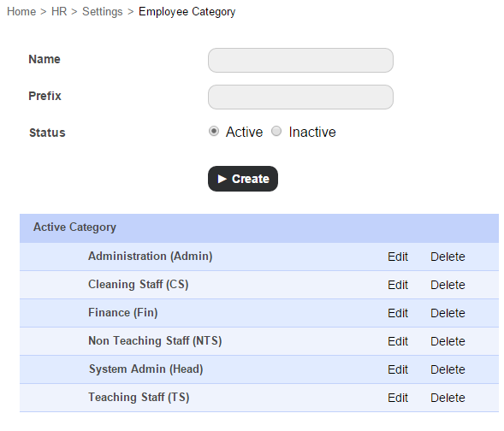Viewport: 504px width, 431px height.
Task: Edit the Administration (Admin) category
Action: tap(398, 257)
